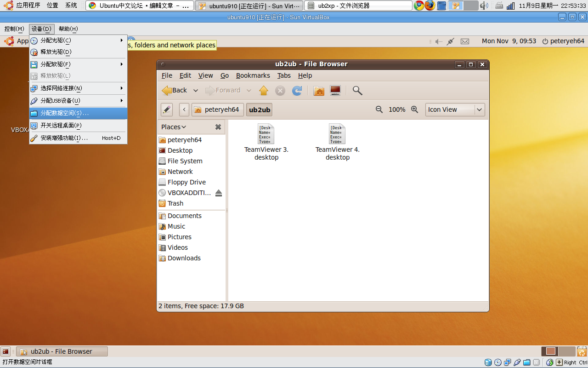The image size is (588, 368).
Task: Close the Places side pane
Action: (x=218, y=127)
